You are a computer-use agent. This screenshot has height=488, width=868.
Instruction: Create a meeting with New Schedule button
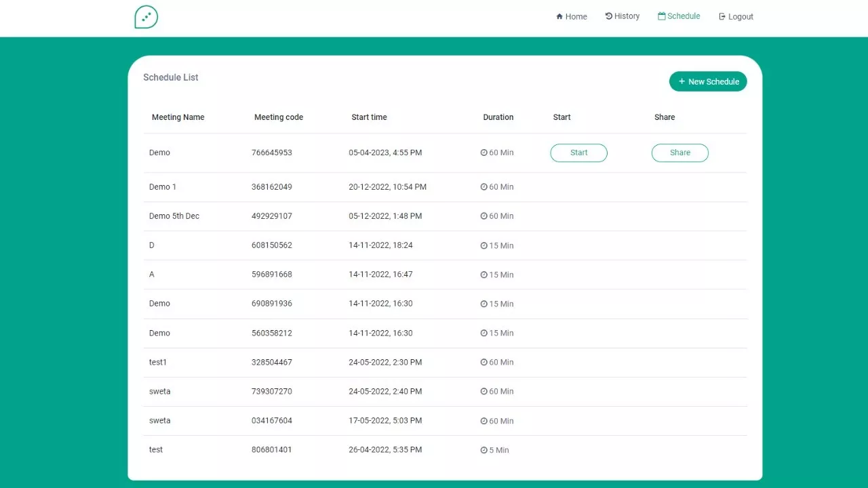click(x=708, y=81)
